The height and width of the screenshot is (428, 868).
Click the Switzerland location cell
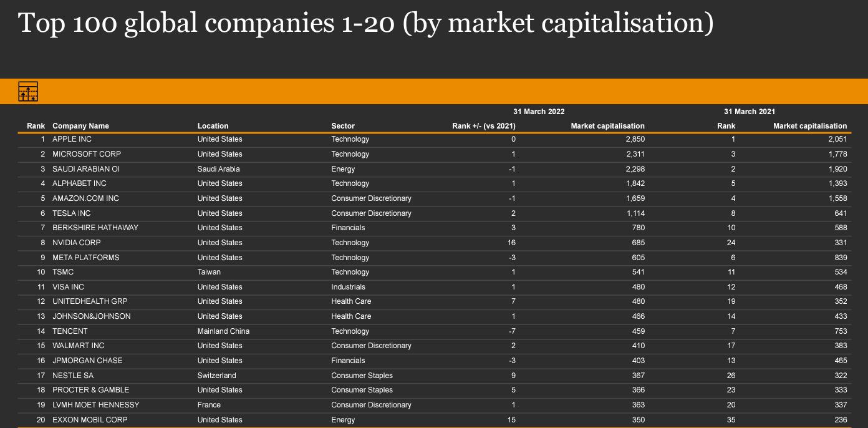216,376
